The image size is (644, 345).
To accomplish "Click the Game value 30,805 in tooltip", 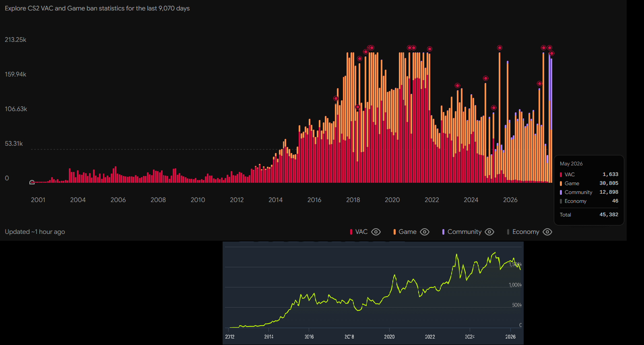I will 609,184.
